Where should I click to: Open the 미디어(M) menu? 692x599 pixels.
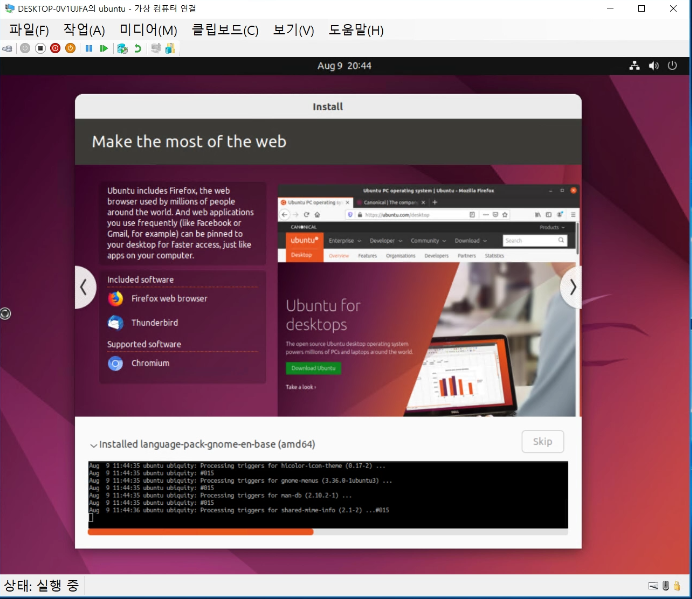click(x=149, y=30)
